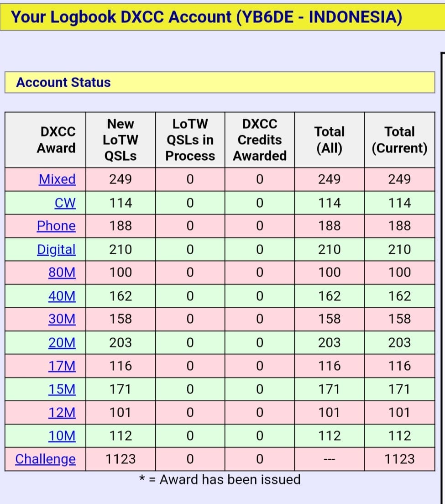Open the 12M band award link
This screenshot has height=504, width=445.
click(62, 412)
